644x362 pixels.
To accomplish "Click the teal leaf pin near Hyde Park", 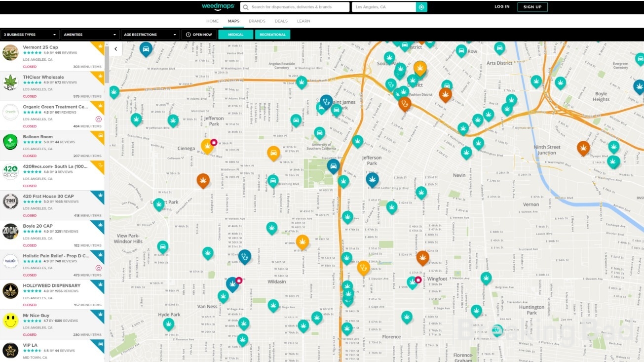I will [169, 324].
